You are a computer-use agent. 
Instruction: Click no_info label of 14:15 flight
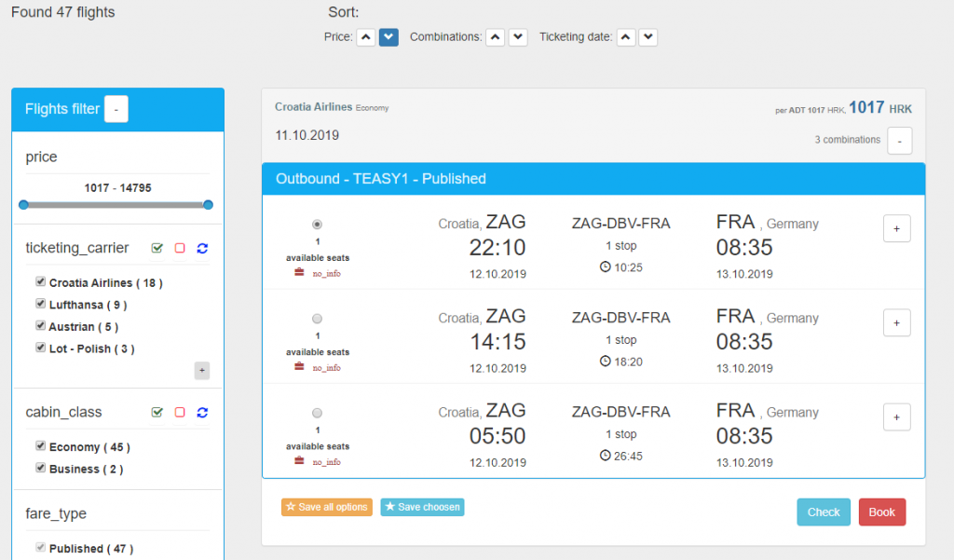click(x=327, y=368)
